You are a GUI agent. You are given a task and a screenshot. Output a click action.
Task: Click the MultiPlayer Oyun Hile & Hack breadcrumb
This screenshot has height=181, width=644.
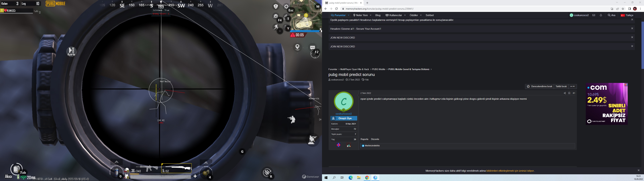click(355, 69)
